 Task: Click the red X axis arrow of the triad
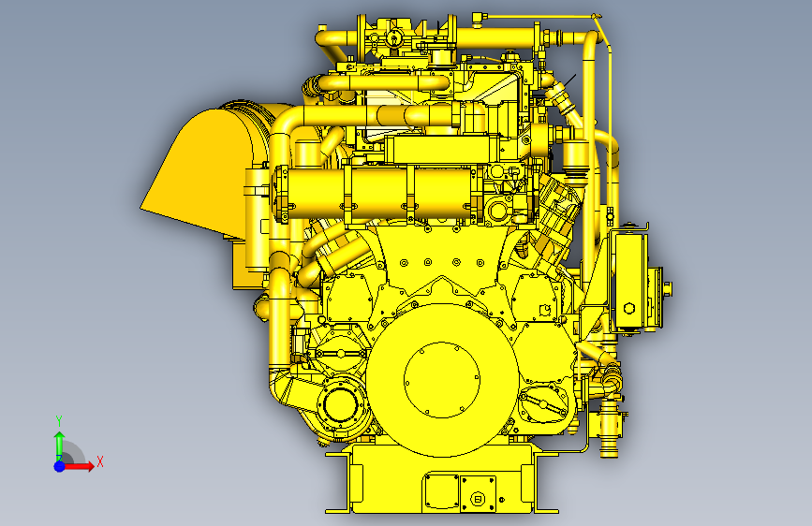coord(80,466)
